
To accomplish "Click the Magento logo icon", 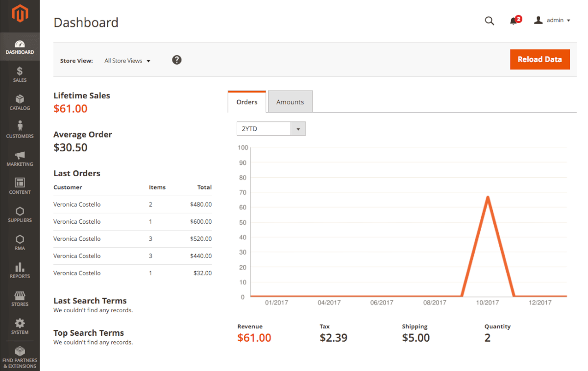I will click(20, 15).
